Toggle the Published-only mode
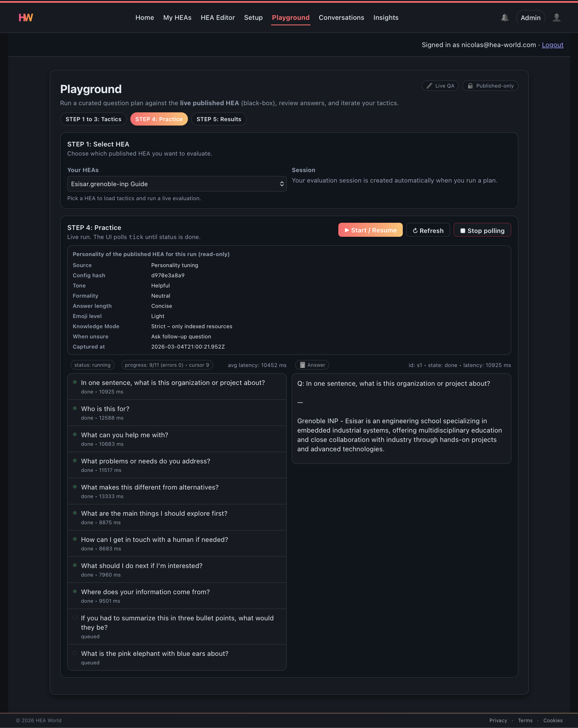The height and width of the screenshot is (728, 578). point(490,85)
